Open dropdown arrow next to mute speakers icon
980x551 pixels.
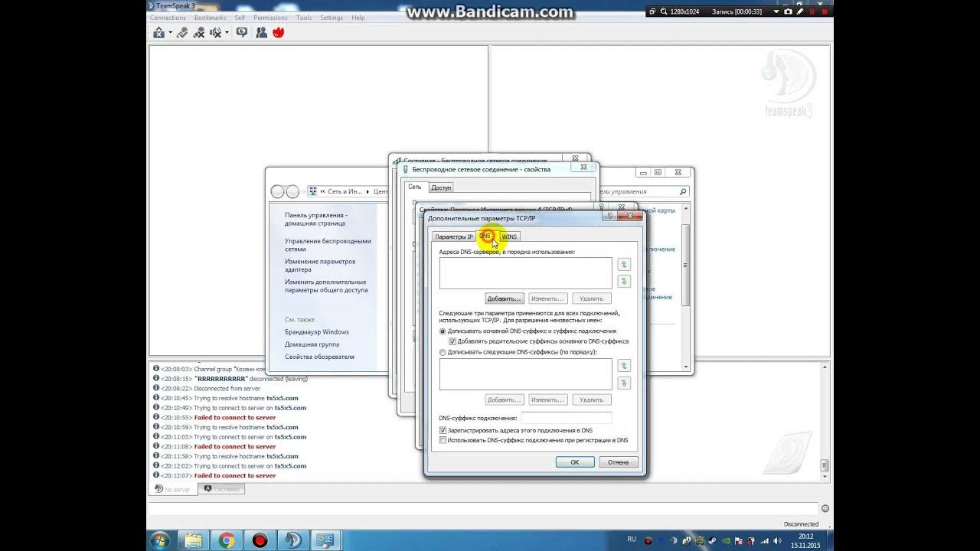pyautogui.click(x=227, y=33)
